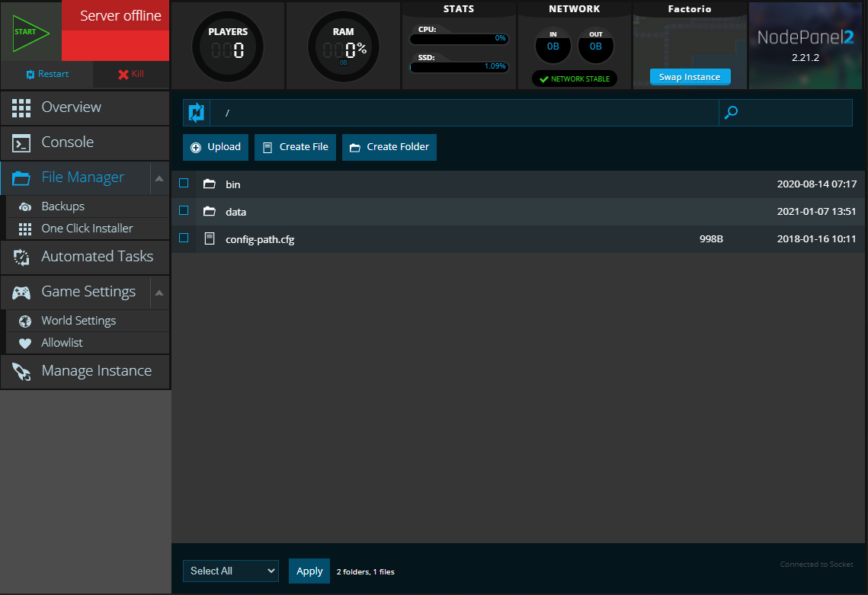Click the Swap Instance button
The image size is (868, 595).
click(x=690, y=77)
